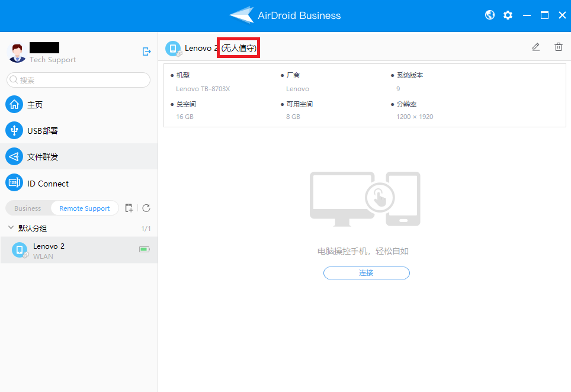Switch to the Business tab
Image resolution: width=571 pixels, height=392 pixels.
[x=28, y=208]
